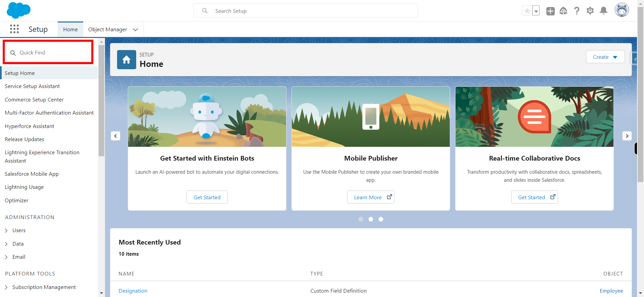Open Salesforce Mobile App setup
Image resolution: width=644 pixels, height=297 pixels.
point(32,174)
